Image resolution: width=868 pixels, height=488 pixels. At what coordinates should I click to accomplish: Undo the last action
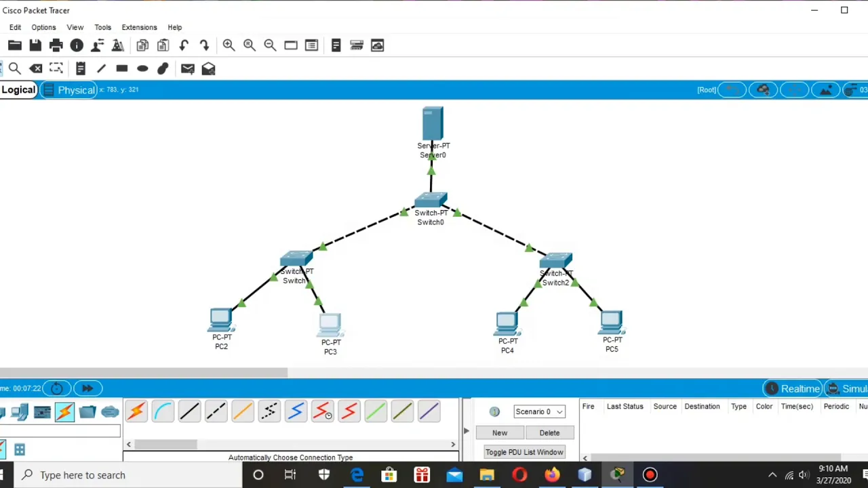tap(184, 45)
